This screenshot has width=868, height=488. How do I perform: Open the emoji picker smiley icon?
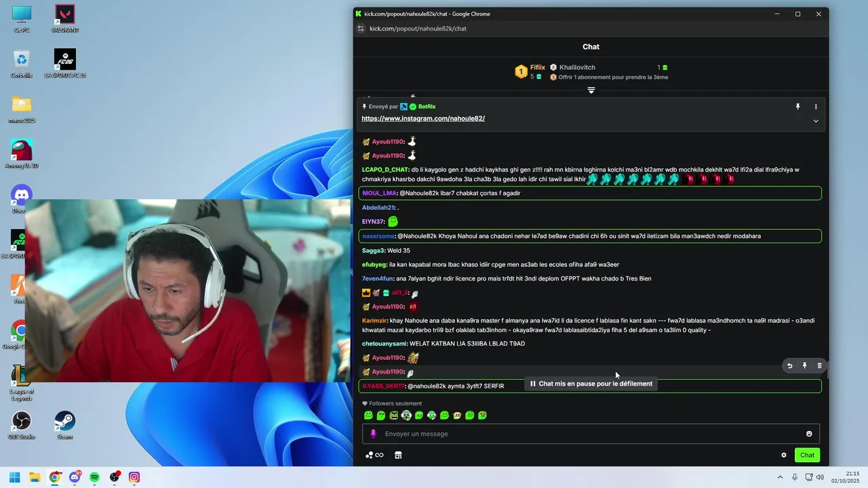(x=809, y=434)
